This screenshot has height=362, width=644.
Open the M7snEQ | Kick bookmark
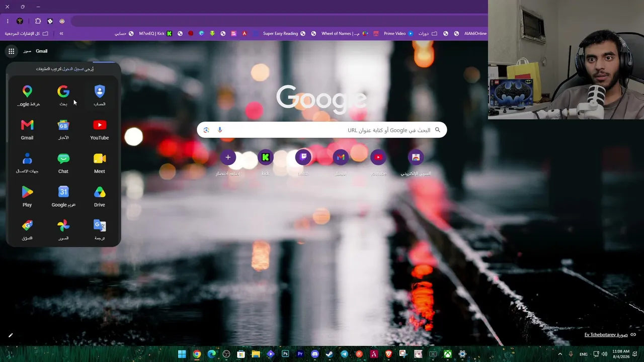tap(155, 34)
